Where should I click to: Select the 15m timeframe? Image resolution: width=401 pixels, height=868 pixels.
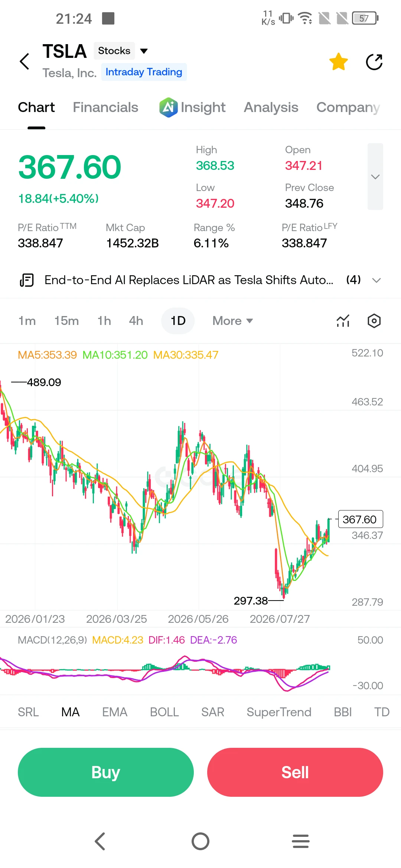[66, 321]
